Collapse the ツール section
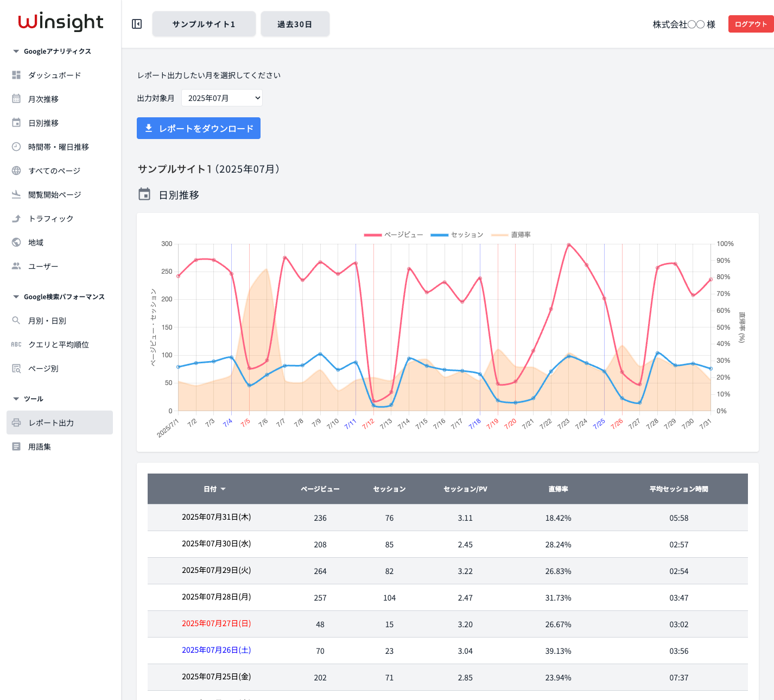The image size is (774, 700). coord(28,399)
